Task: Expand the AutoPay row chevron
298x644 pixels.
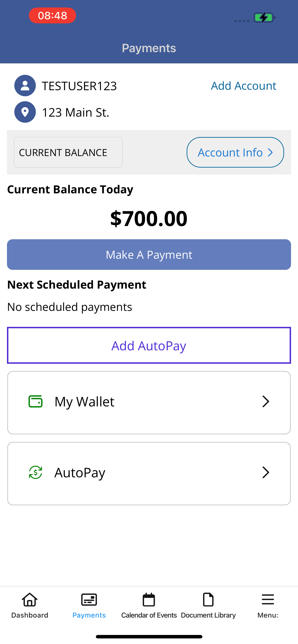Action: coord(266,472)
